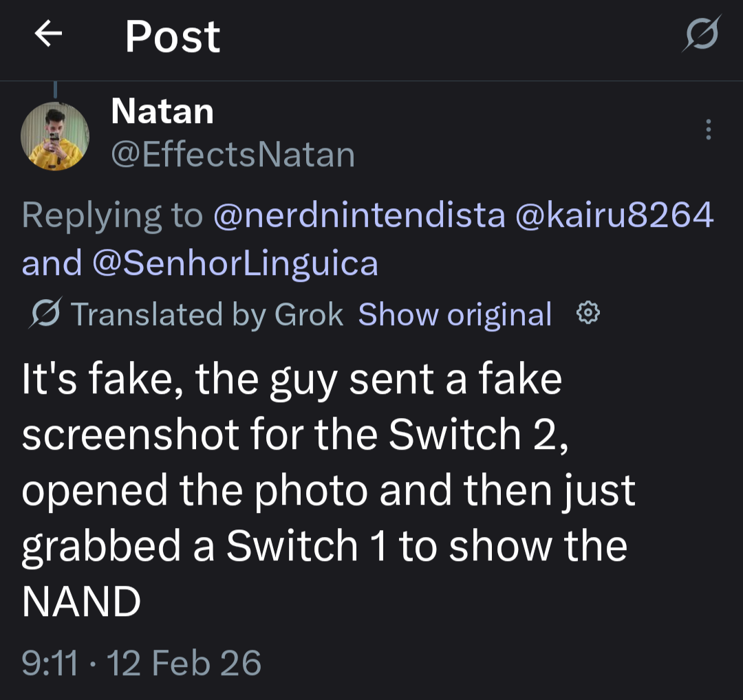This screenshot has height=700, width=743.
Task: Show the original untranslated post
Action: point(455,315)
